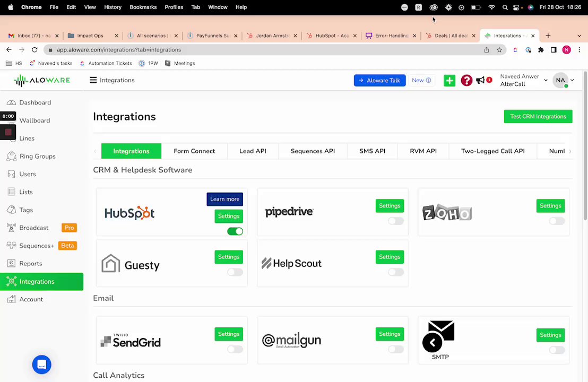Switch to the Sequences API tab

click(x=313, y=151)
